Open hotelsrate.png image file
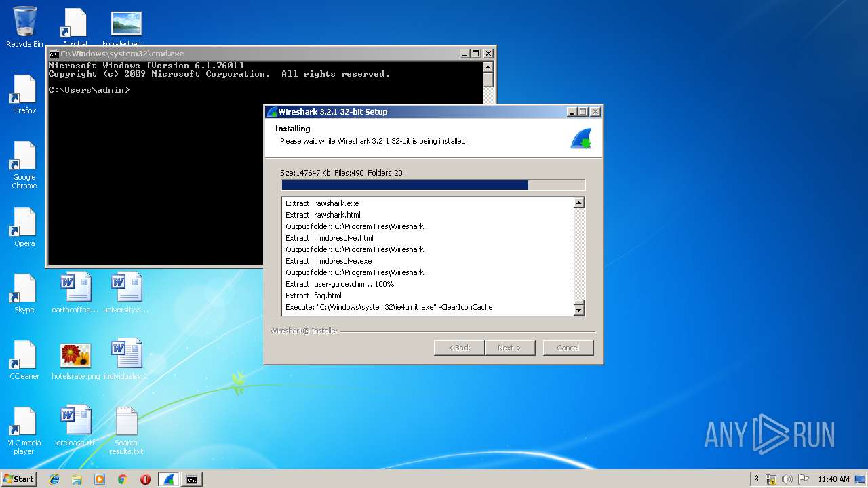The image size is (868, 488). [75, 360]
